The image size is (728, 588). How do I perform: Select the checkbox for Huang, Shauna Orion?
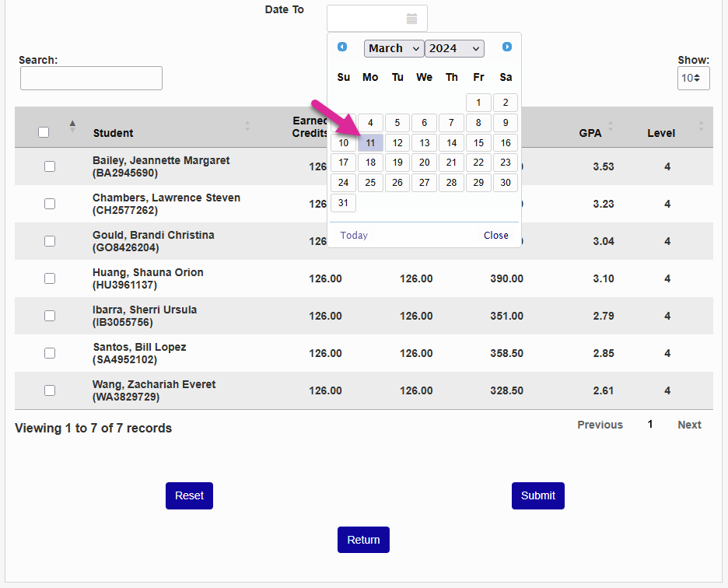tap(50, 278)
